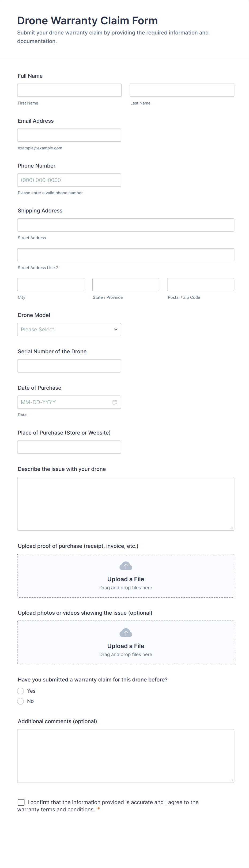Click the Drone Model dropdown chevron arrow
Image resolution: width=249 pixels, height=868 pixels.
116,330
